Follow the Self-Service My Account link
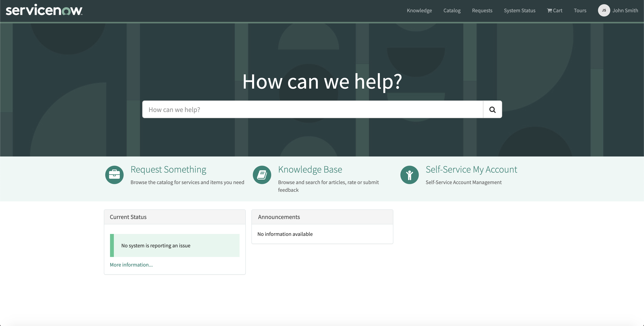Image resolution: width=644 pixels, height=326 pixels. [x=471, y=170]
